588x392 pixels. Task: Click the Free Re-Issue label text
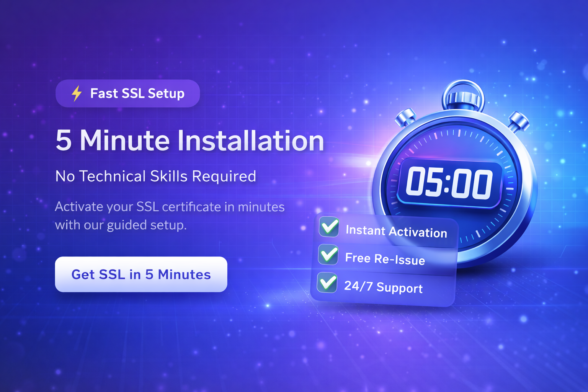coord(385,259)
